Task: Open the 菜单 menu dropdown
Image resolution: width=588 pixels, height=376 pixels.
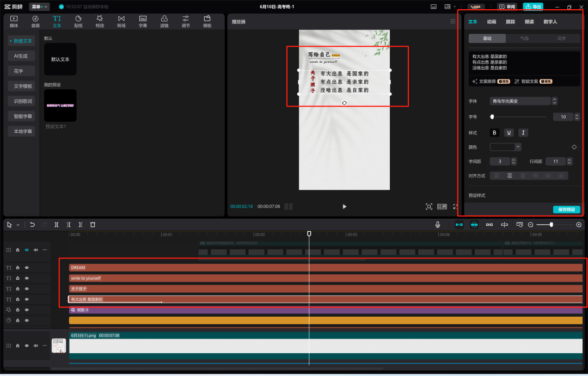Action: coord(39,7)
